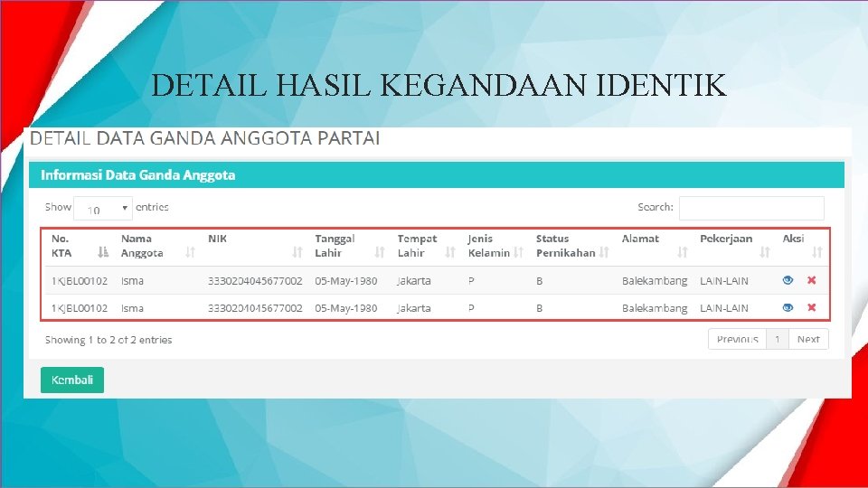The image size is (868, 488).
Task: Sort by Nama Anggota column arrow
Action: point(191,252)
